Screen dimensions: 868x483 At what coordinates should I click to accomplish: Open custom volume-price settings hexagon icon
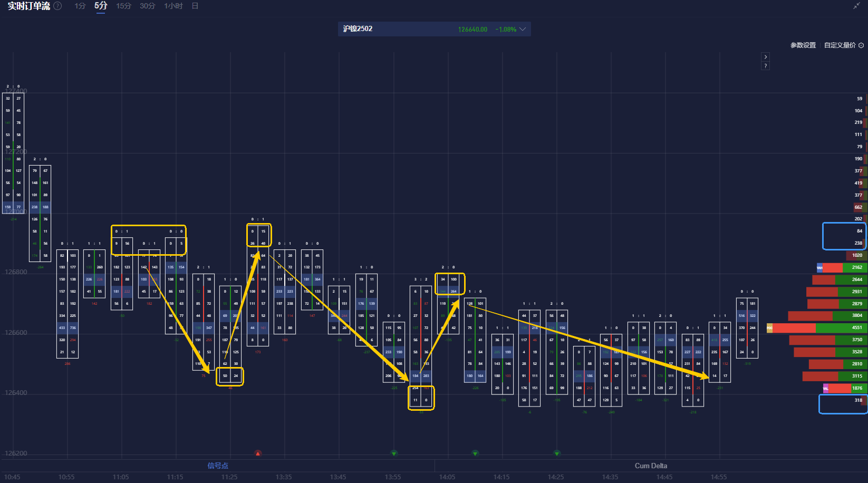pyautogui.click(x=861, y=45)
